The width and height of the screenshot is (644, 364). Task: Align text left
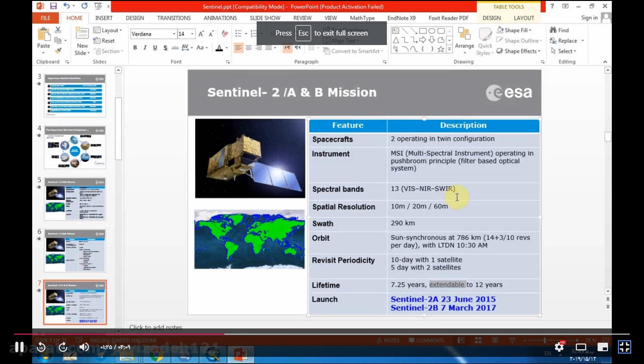pos(238,48)
